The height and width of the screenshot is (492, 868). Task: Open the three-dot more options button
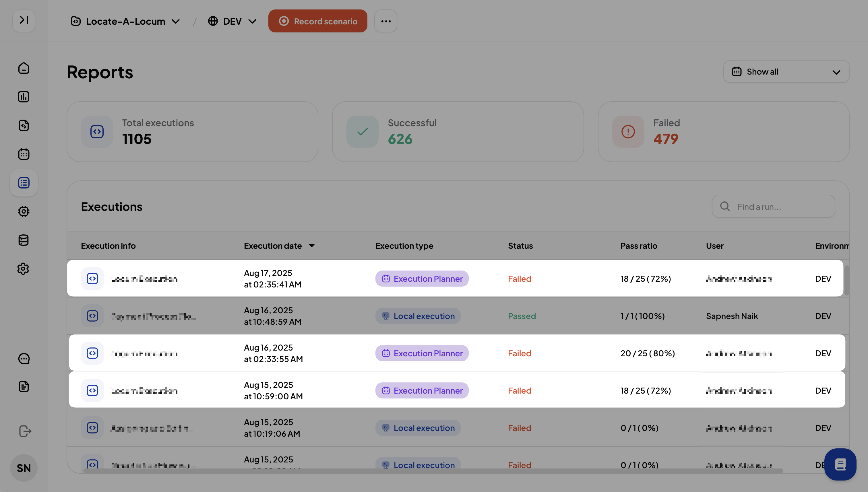pyautogui.click(x=386, y=21)
